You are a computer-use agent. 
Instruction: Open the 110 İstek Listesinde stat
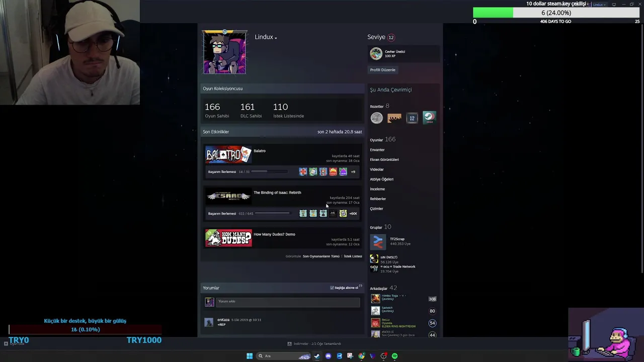[x=288, y=110]
